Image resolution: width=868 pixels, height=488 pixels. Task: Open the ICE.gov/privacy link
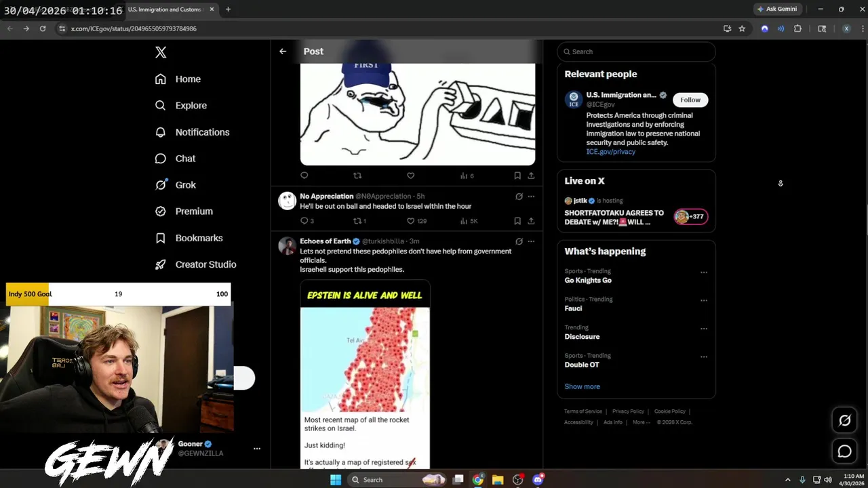tap(610, 152)
